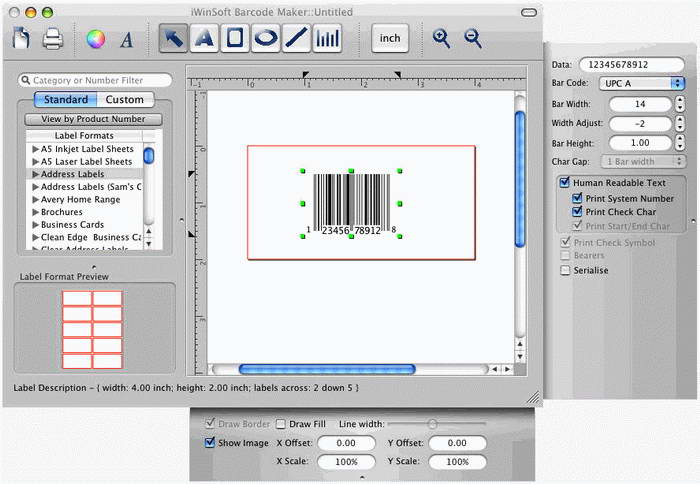This screenshot has width=700, height=484.
Task: Select the oval shape tool
Action: point(265,38)
